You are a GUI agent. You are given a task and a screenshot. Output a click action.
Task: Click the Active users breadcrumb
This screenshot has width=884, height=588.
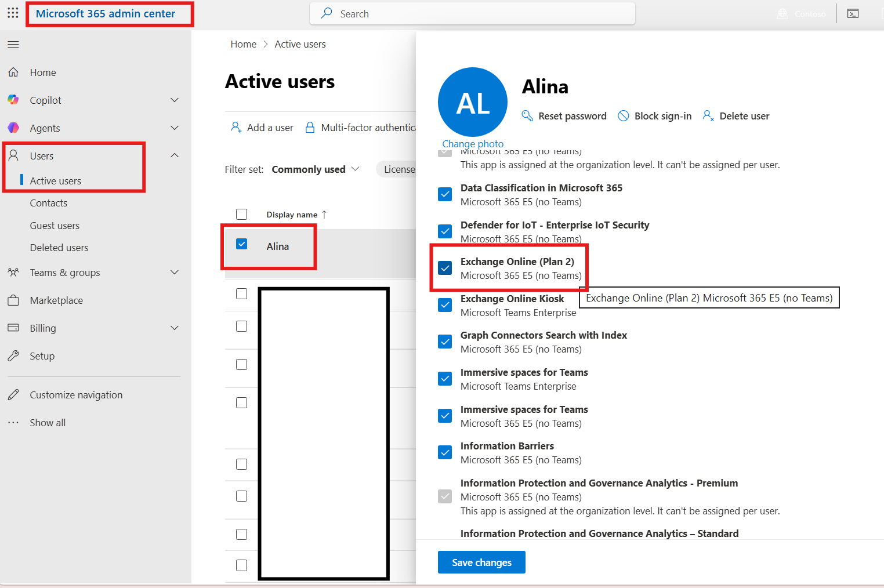coord(300,44)
